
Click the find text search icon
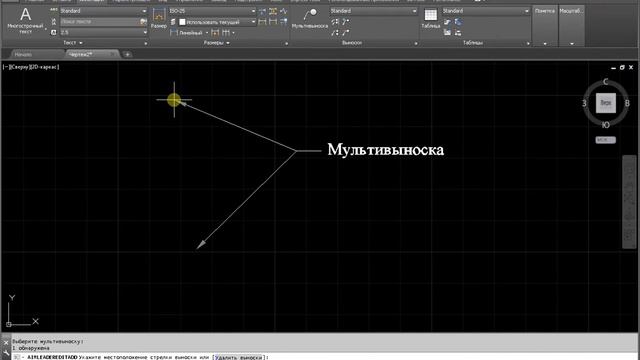pos(143,22)
